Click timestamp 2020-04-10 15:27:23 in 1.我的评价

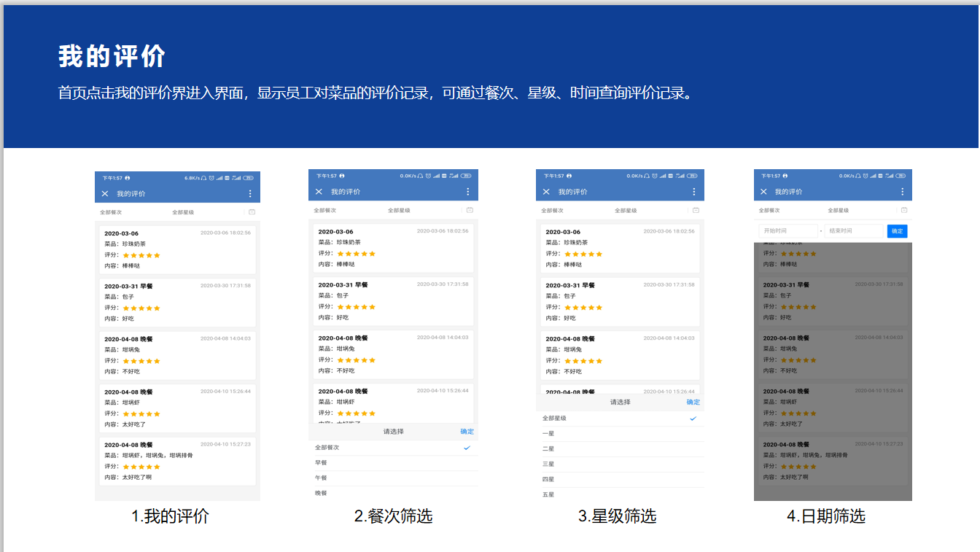(225, 444)
